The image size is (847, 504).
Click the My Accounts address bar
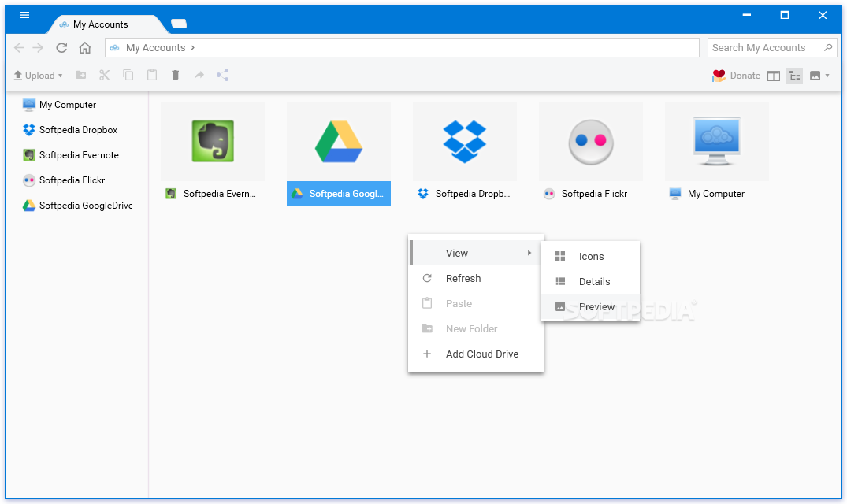[x=402, y=48]
